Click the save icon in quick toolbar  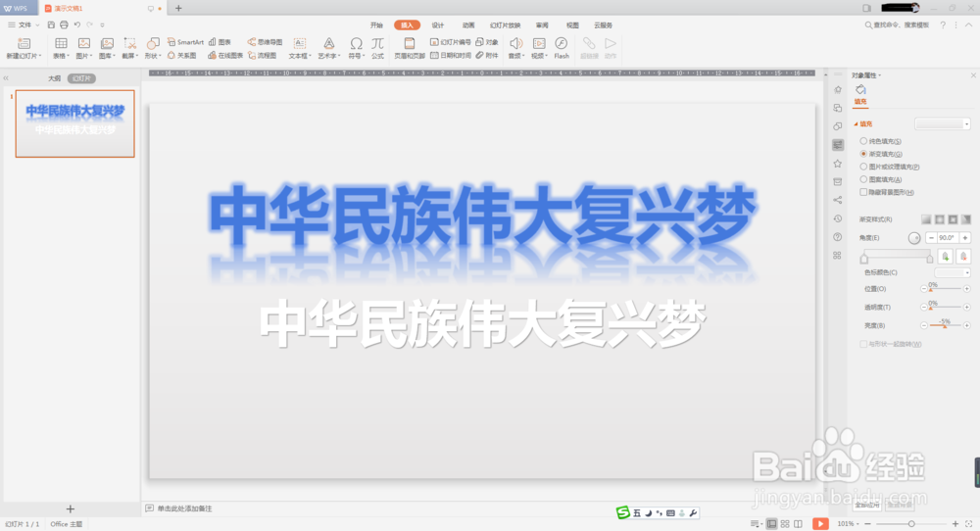click(x=51, y=25)
